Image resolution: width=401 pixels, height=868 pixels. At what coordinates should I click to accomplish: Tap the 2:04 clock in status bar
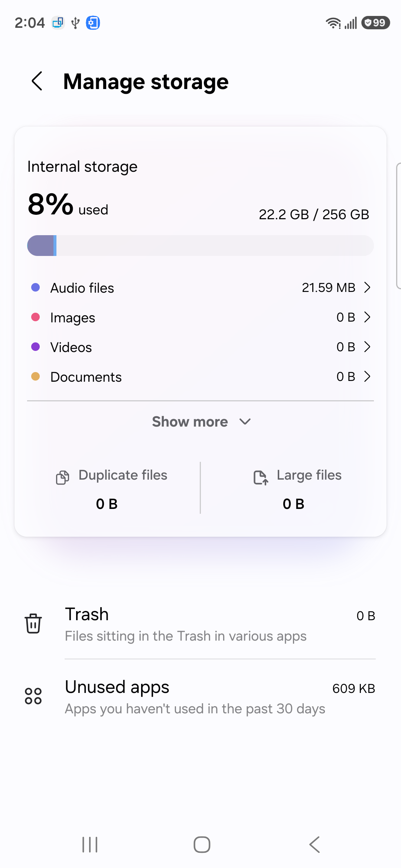(x=30, y=23)
